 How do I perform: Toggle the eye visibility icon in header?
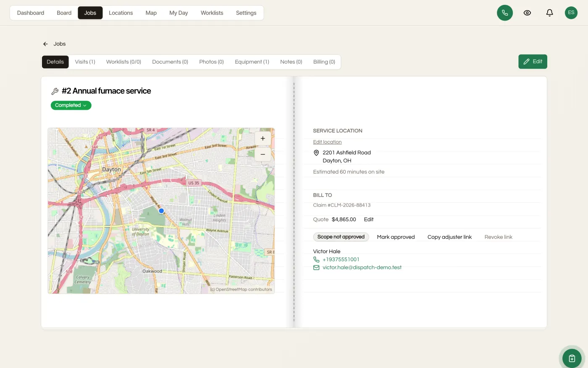527,13
